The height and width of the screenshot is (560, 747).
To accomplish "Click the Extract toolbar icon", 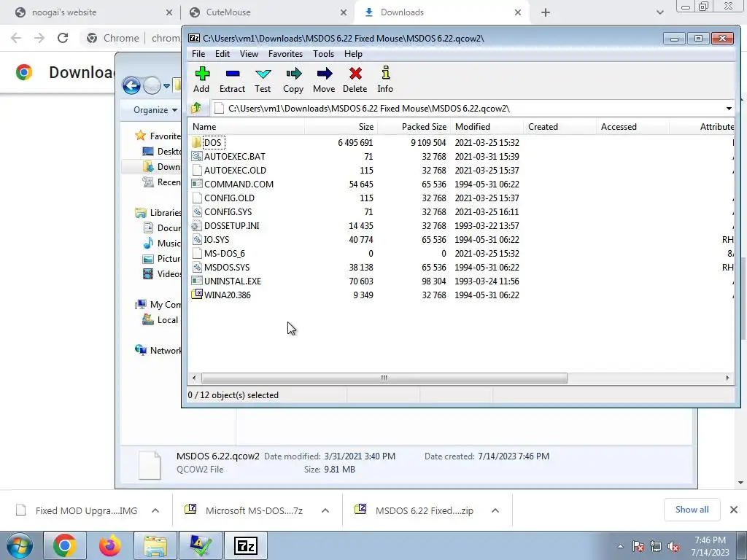I will click(x=233, y=74).
